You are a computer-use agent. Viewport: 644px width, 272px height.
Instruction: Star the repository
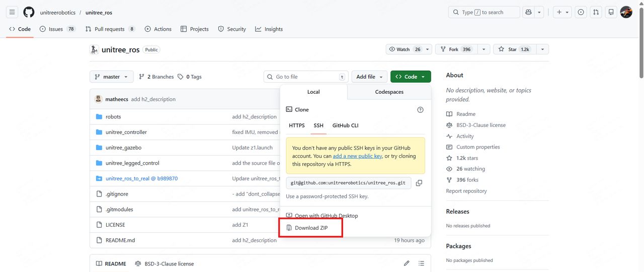click(x=514, y=49)
